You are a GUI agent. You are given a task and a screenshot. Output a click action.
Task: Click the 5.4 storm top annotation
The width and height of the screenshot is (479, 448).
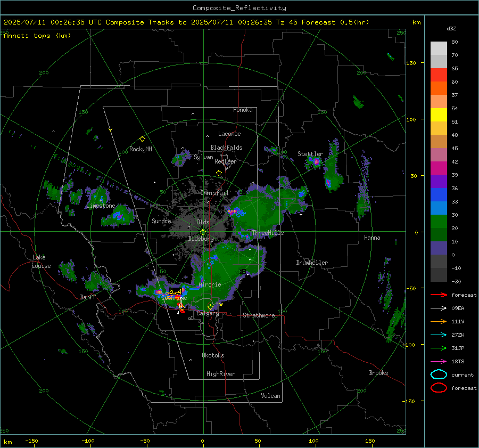point(175,291)
